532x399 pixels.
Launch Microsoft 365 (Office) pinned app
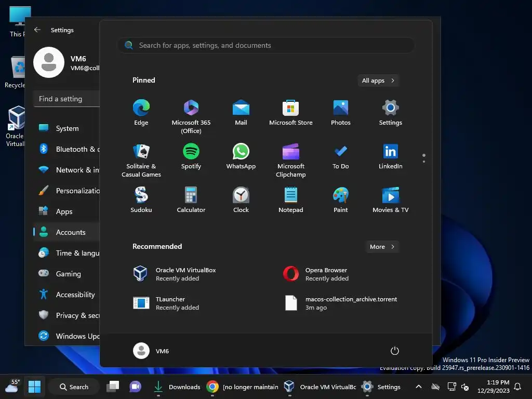(x=191, y=117)
